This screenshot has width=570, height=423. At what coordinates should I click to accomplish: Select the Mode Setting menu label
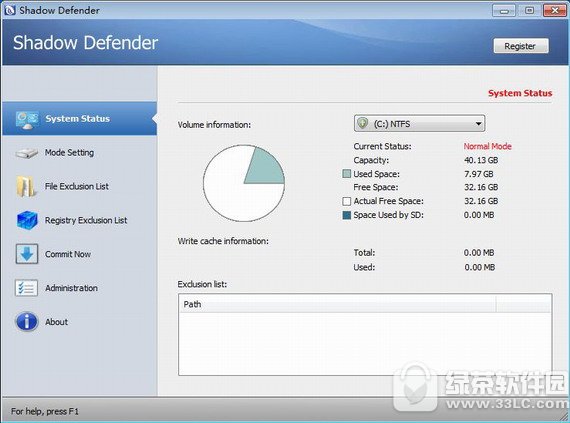pyautogui.click(x=69, y=153)
